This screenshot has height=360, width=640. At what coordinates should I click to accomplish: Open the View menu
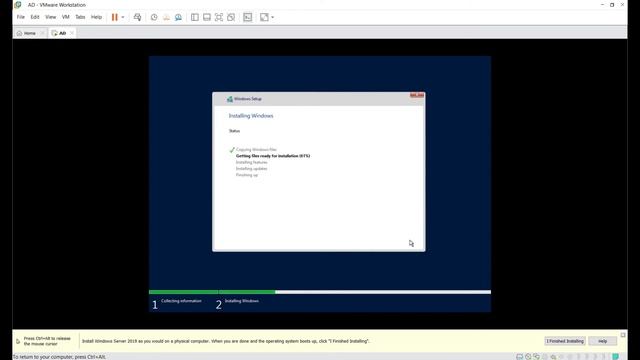pyautogui.click(x=51, y=17)
